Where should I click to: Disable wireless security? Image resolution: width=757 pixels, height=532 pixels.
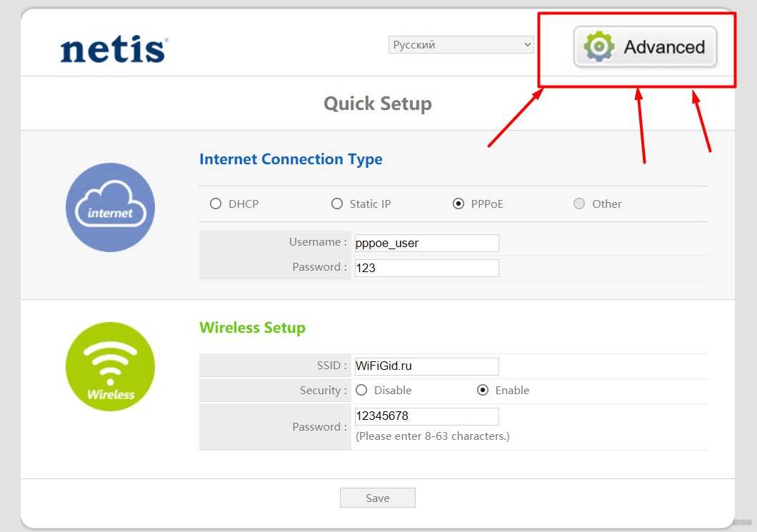point(361,391)
